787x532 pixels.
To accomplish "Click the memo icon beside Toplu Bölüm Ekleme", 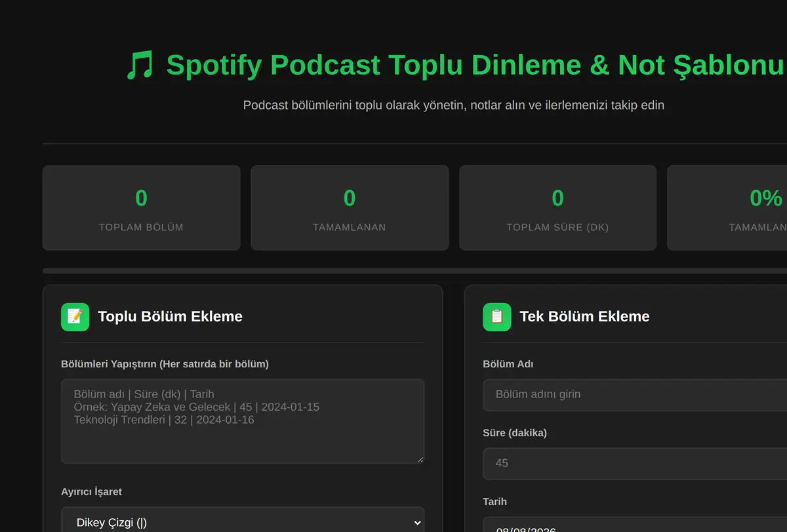I will coord(75,317).
